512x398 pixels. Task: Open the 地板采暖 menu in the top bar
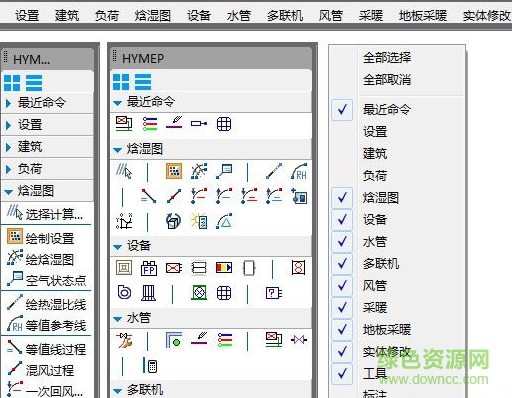(423, 15)
